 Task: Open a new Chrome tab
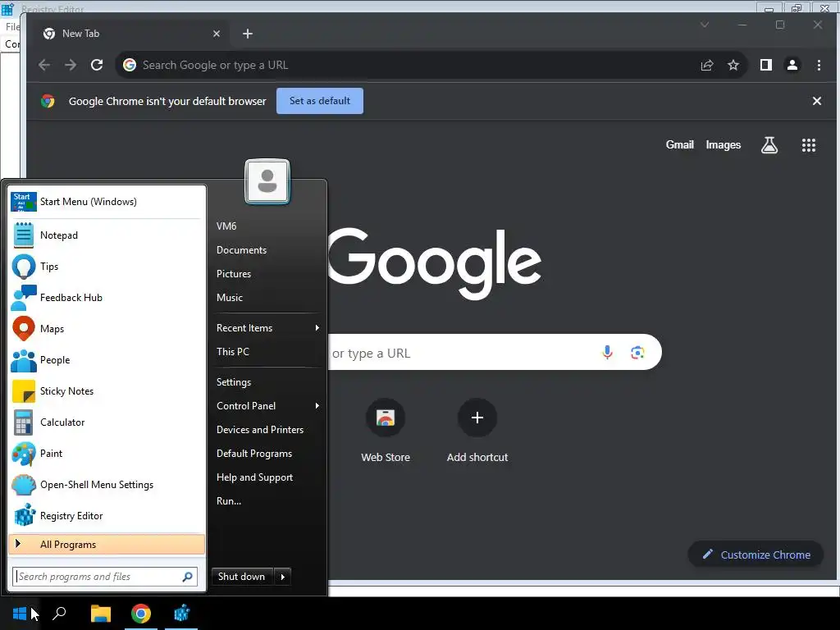point(248,34)
